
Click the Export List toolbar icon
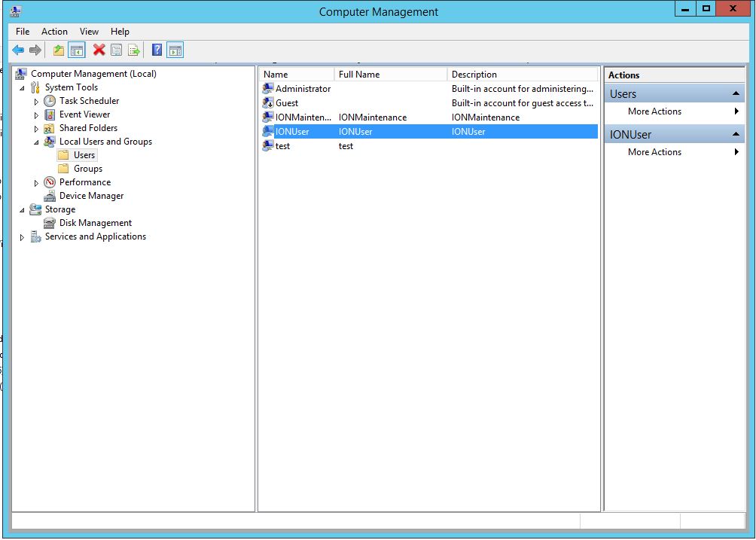click(x=133, y=50)
